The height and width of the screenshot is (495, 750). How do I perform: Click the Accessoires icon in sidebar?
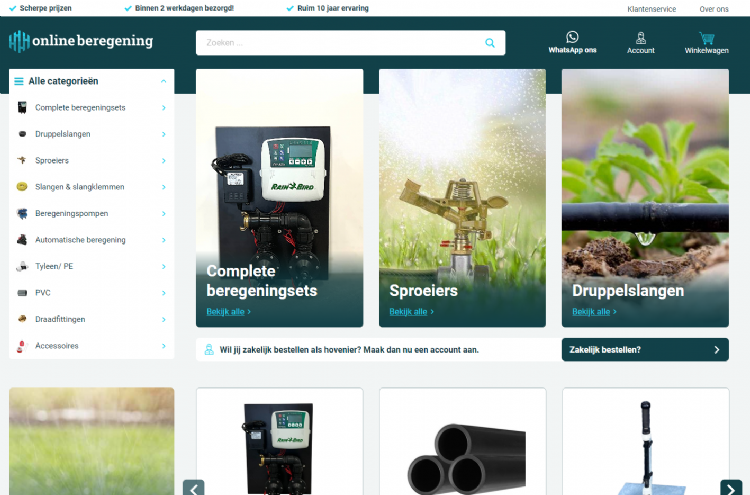21,346
